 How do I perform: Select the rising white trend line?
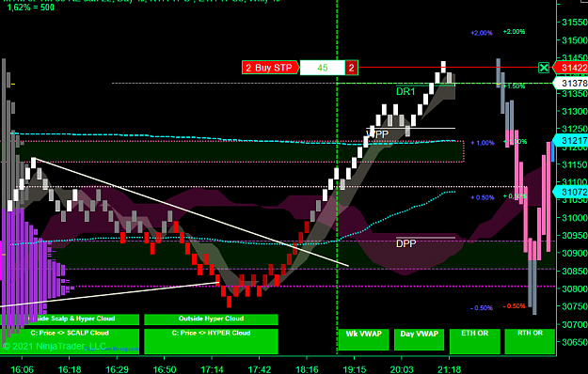[109, 294]
